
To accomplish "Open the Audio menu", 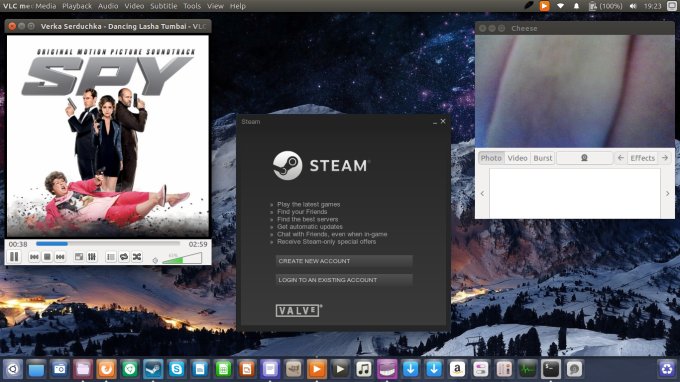I will 108,6.
